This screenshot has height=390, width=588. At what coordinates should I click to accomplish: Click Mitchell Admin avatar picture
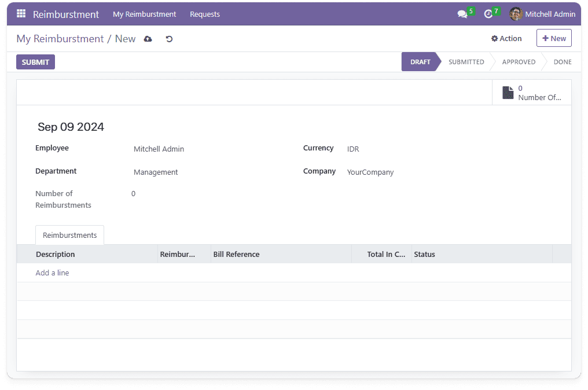pyautogui.click(x=516, y=14)
